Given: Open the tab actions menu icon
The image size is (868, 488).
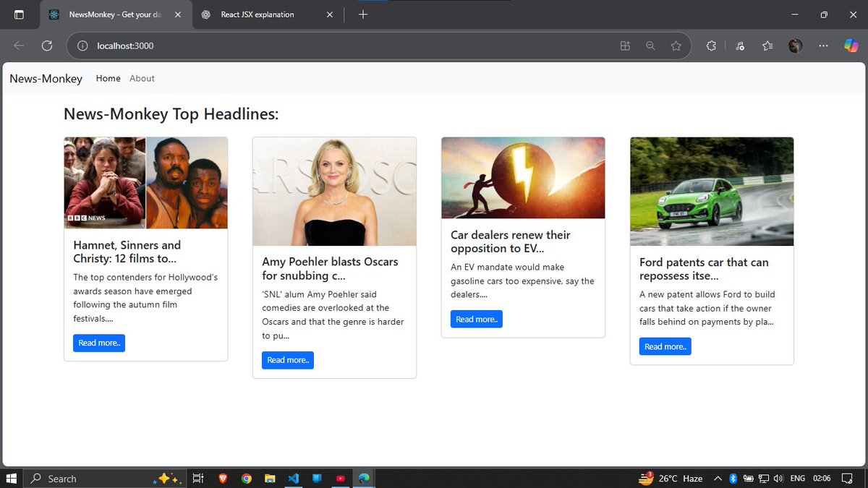Looking at the screenshot, I should point(19,14).
